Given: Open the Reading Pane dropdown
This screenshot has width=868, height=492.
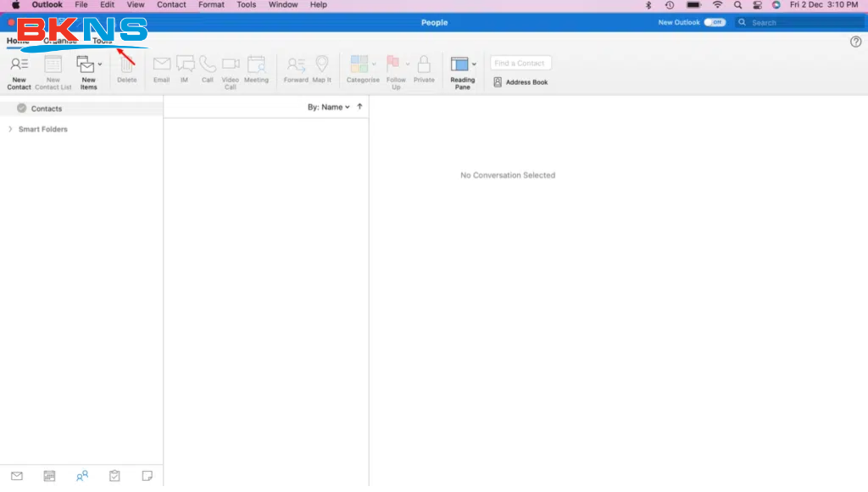Looking at the screenshot, I should (x=474, y=64).
